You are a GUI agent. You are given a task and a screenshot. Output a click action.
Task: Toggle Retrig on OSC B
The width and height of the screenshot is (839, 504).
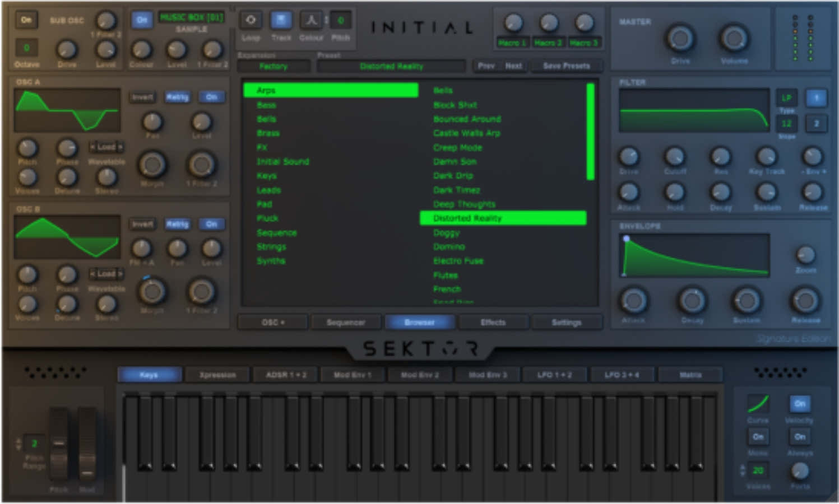coord(177,224)
